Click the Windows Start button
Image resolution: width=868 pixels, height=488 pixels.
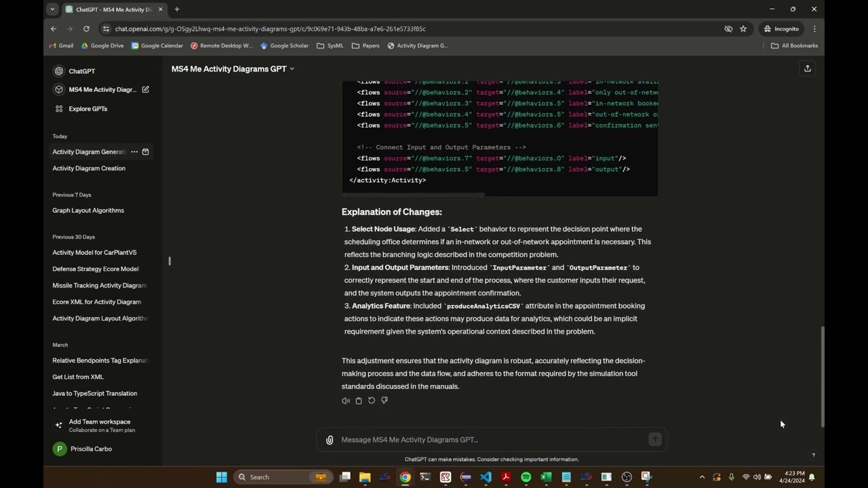coord(222,477)
